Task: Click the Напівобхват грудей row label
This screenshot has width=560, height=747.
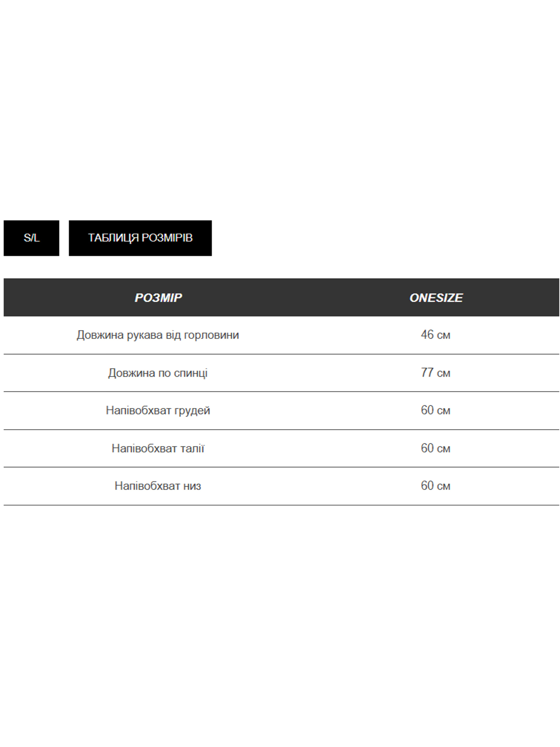Action: click(158, 410)
